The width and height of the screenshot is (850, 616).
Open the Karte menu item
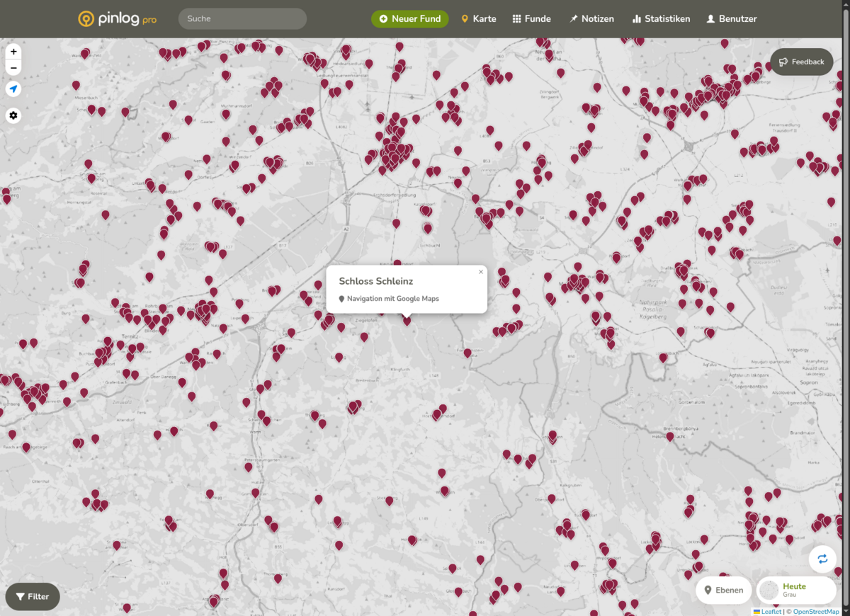click(479, 19)
